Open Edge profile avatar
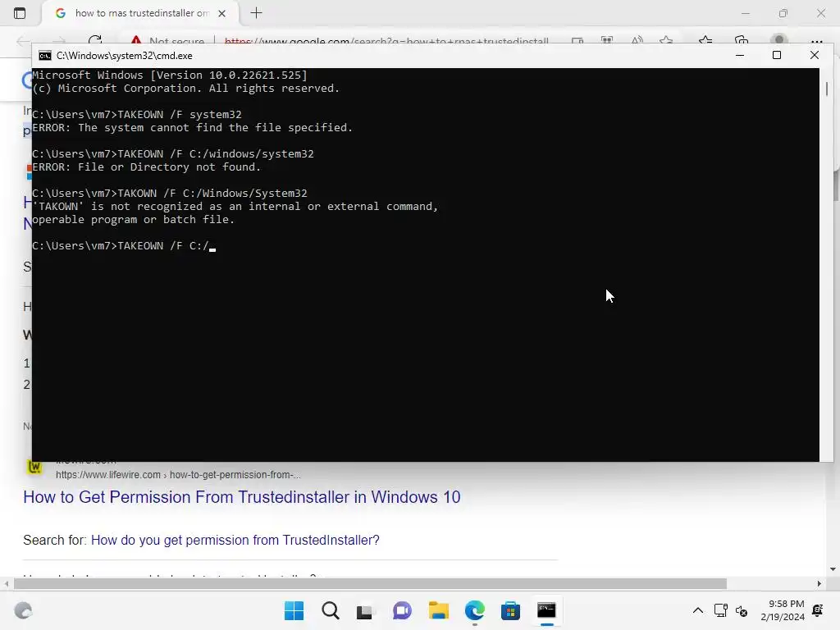Image resolution: width=840 pixels, height=630 pixels. coord(779,40)
